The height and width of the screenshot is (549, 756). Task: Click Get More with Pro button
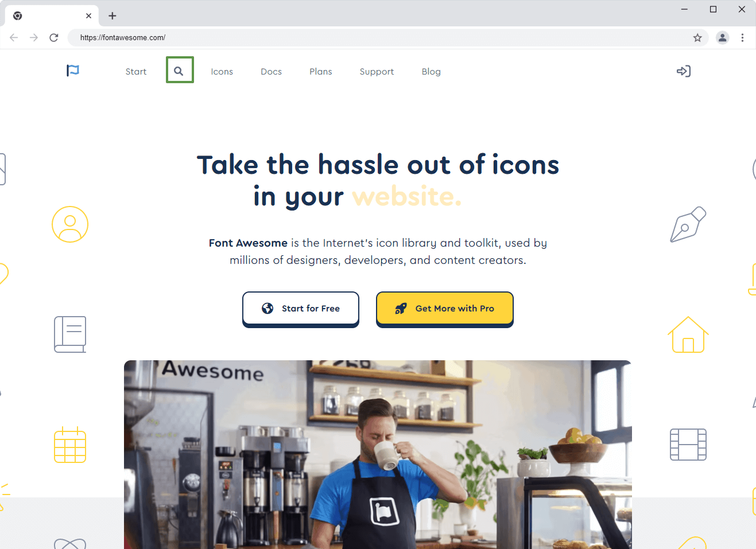pyautogui.click(x=445, y=309)
